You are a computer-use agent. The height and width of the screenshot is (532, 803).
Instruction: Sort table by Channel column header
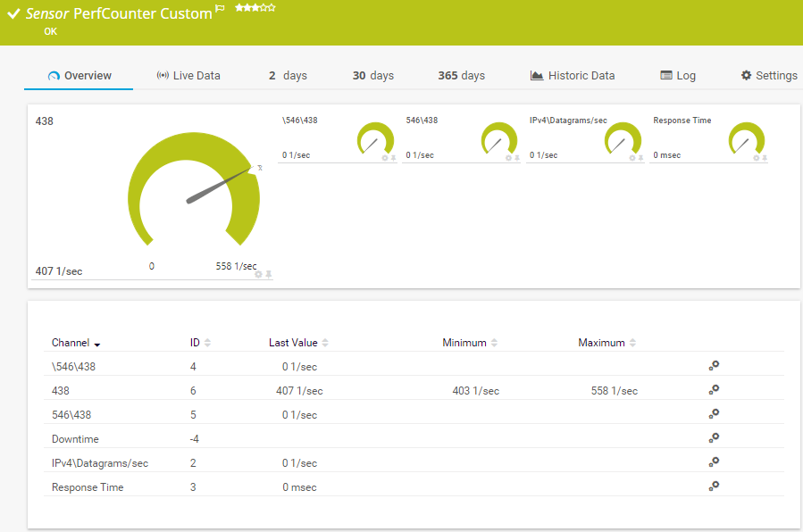76,343
